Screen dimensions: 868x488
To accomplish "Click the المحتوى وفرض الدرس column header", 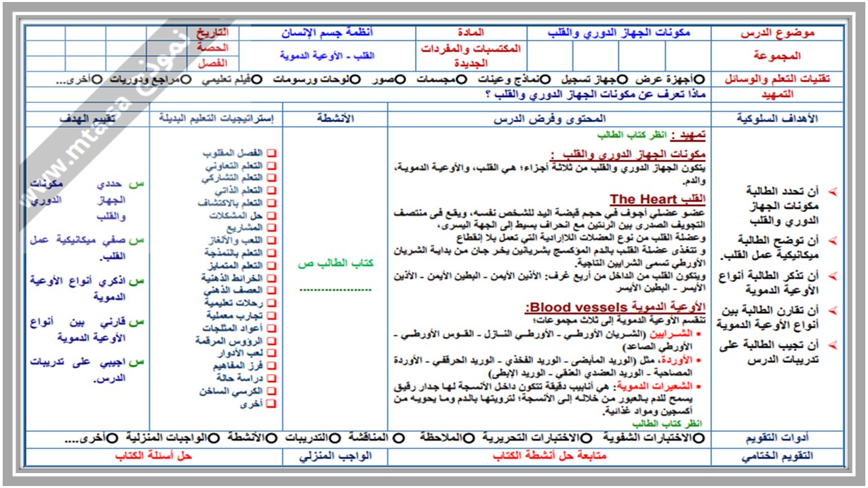I will (550, 118).
